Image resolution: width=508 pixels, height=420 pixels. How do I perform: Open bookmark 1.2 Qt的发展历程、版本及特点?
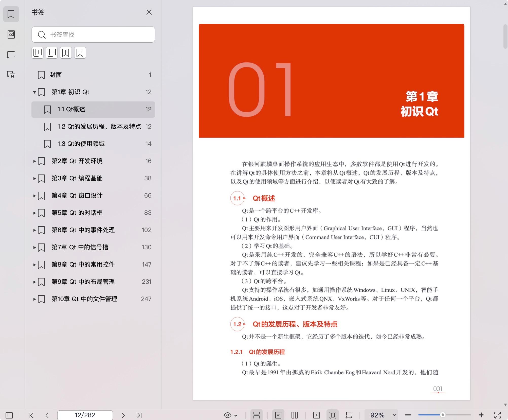(93, 127)
